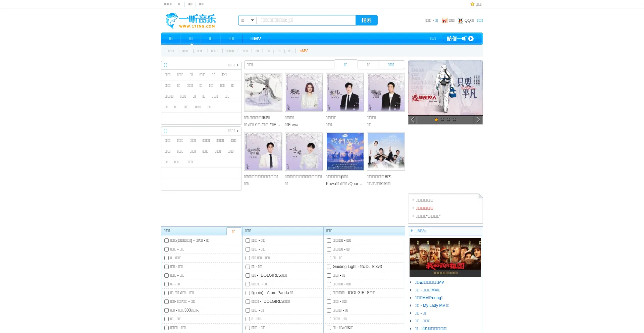Jump to the third carousel dot
The image size is (644, 333).
pyautogui.click(x=448, y=120)
